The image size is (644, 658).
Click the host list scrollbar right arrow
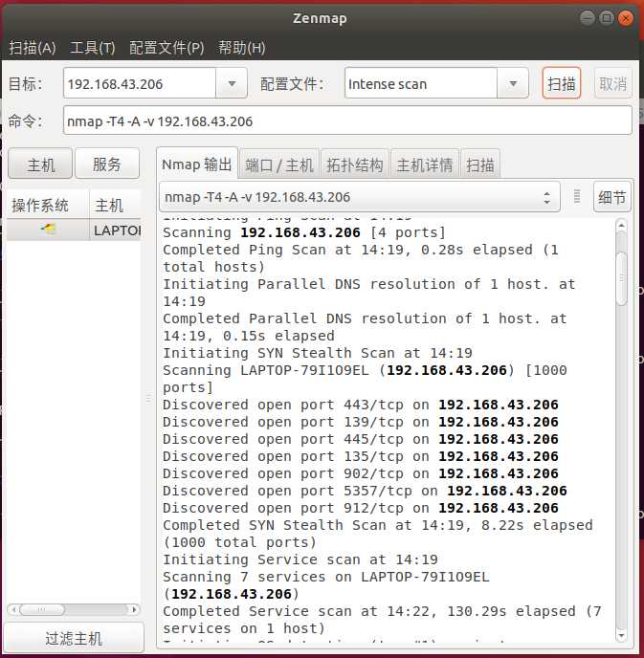134,609
